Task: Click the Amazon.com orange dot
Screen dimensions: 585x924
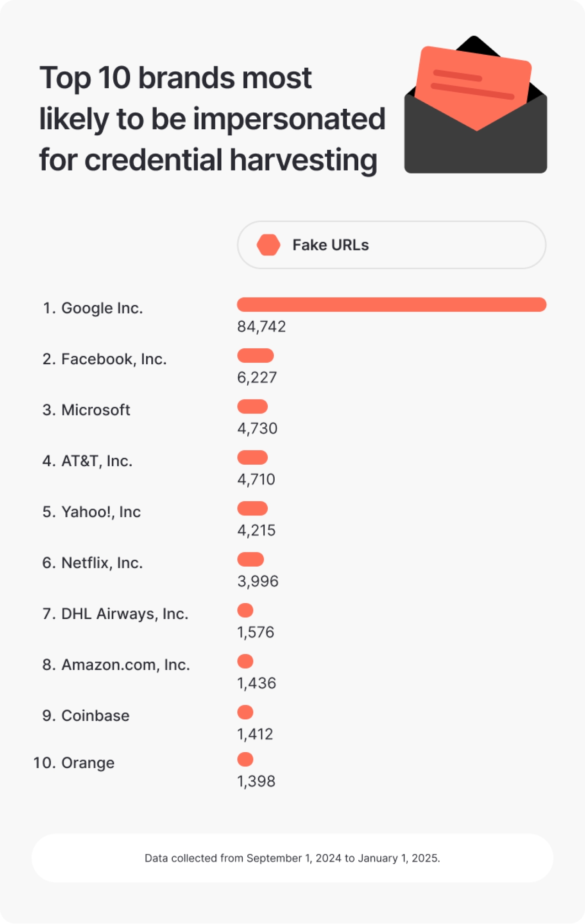Action: 245,661
